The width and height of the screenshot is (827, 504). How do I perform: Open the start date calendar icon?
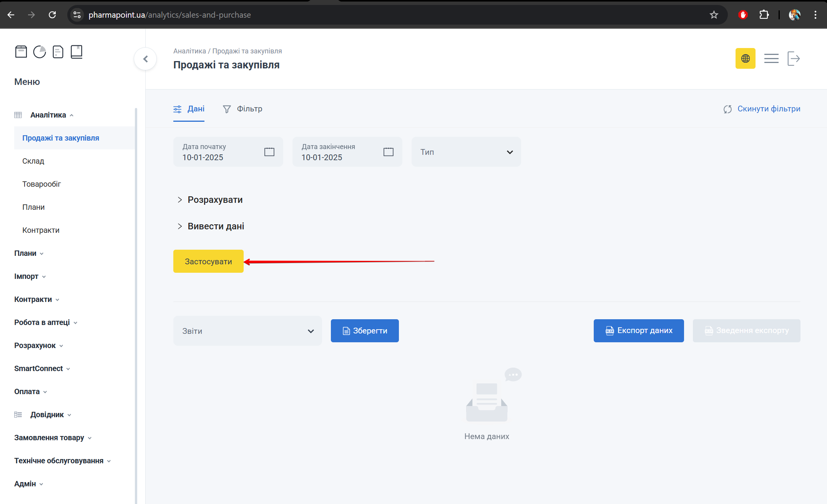click(x=269, y=152)
